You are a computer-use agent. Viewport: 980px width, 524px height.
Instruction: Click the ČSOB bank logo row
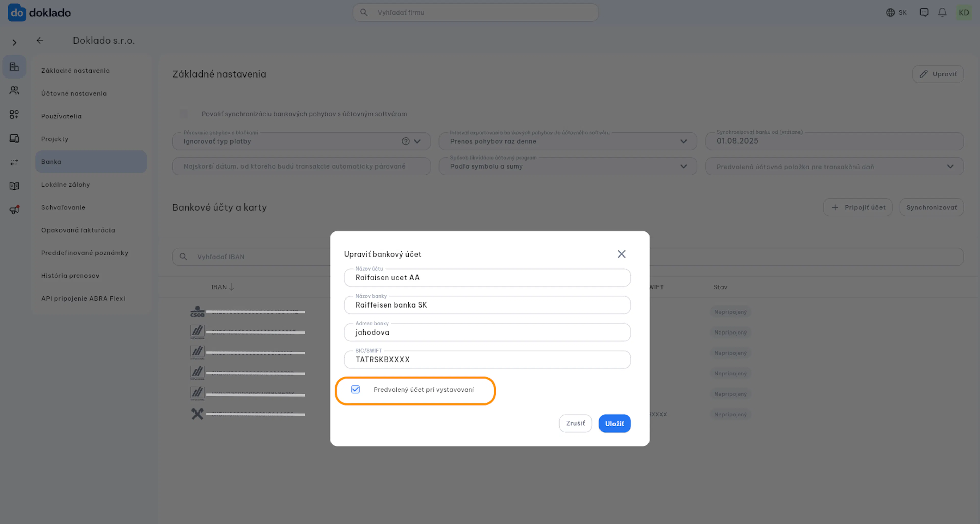[x=198, y=312]
